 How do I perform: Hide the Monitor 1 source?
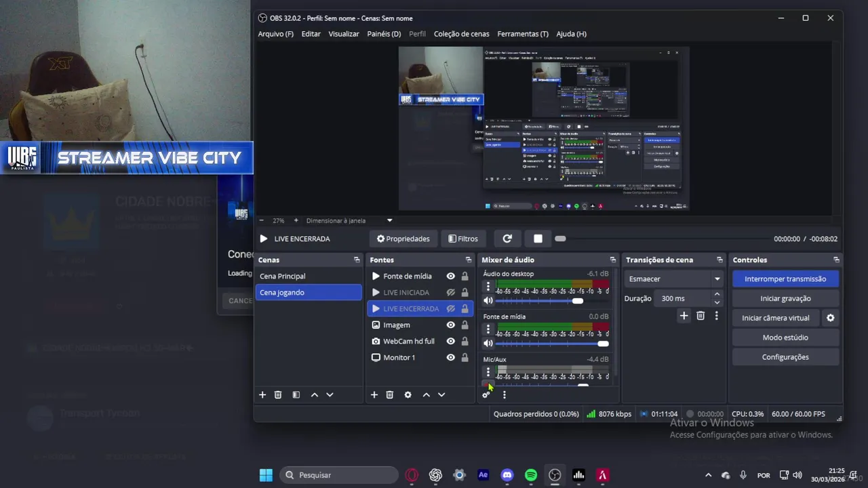click(450, 357)
